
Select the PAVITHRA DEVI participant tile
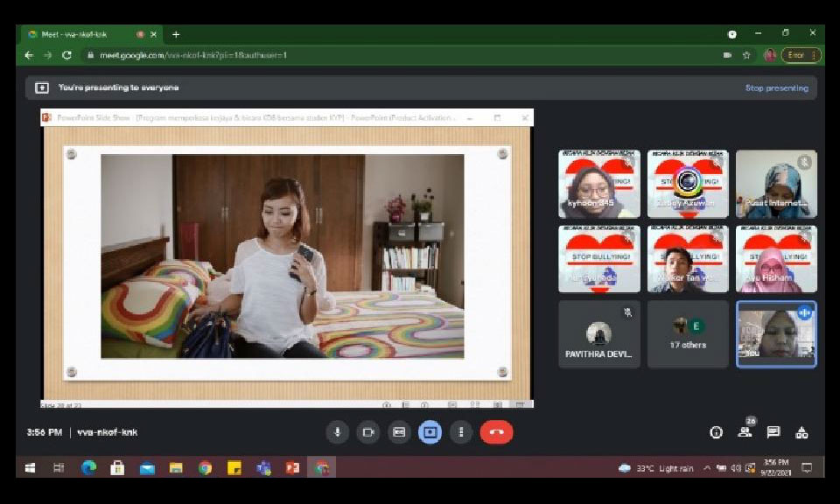tap(598, 334)
